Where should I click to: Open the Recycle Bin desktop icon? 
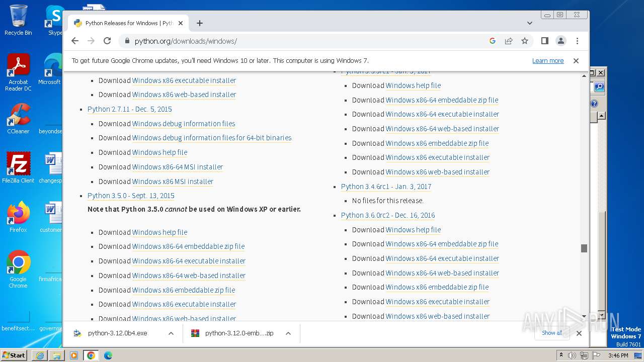(18, 20)
